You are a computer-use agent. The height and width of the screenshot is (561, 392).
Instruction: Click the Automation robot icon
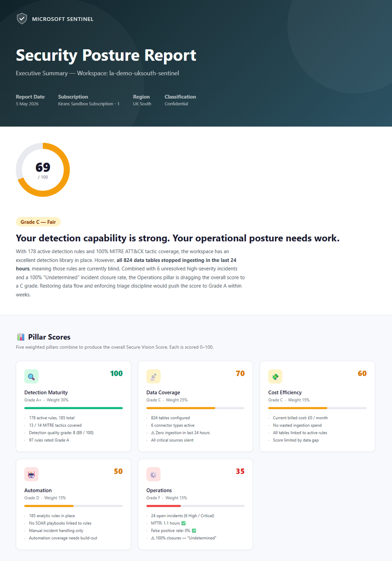(x=31, y=474)
